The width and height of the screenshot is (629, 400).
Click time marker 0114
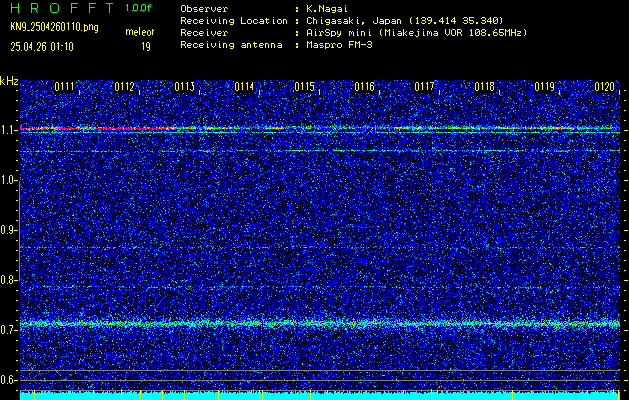[x=244, y=86]
